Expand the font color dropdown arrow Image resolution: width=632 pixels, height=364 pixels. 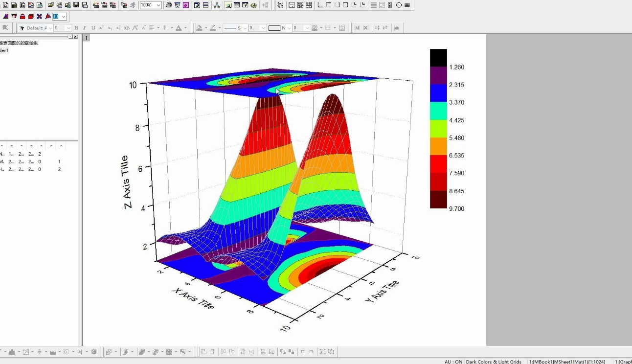[x=185, y=28]
